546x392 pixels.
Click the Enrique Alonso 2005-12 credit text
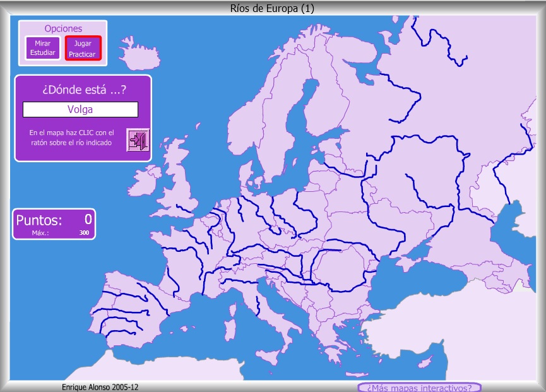click(x=100, y=387)
